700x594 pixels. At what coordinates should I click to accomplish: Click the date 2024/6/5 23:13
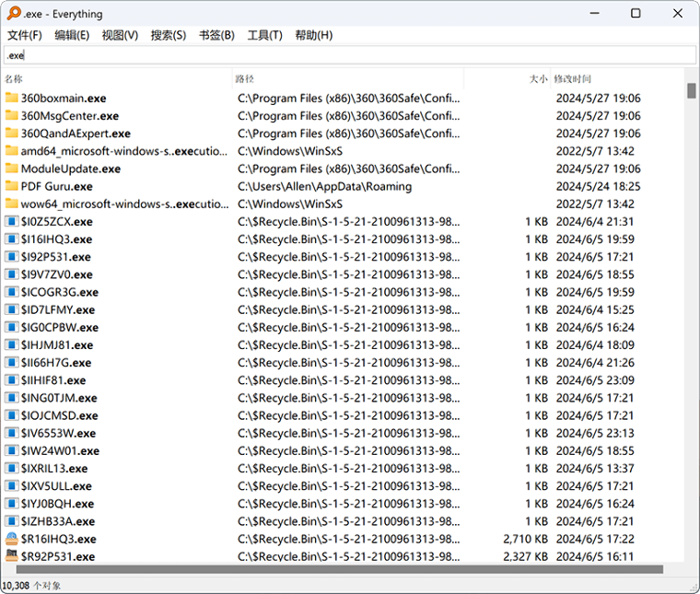tap(595, 433)
